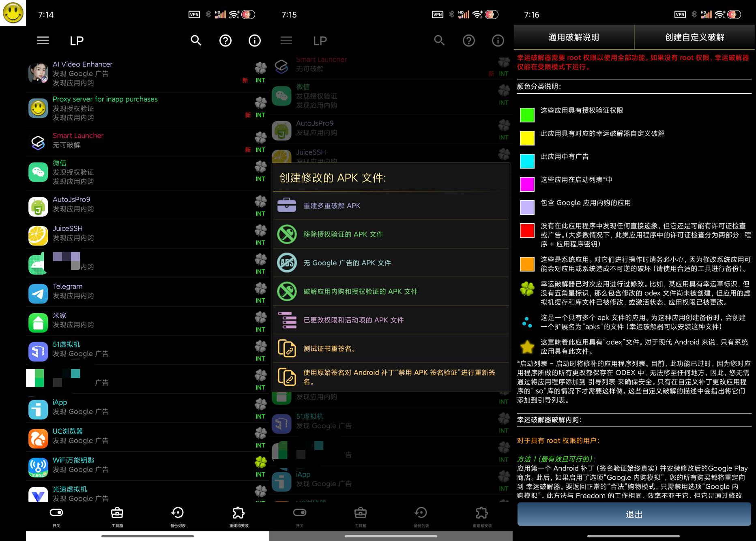Switch to the 创建自定义破解 tab
The width and height of the screenshot is (756, 541).
(695, 37)
